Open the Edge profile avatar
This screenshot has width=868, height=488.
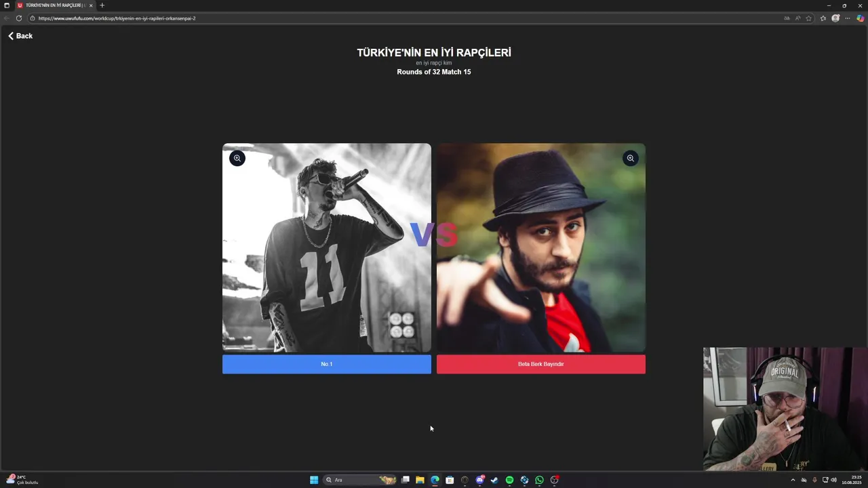(x=835, y=18)
